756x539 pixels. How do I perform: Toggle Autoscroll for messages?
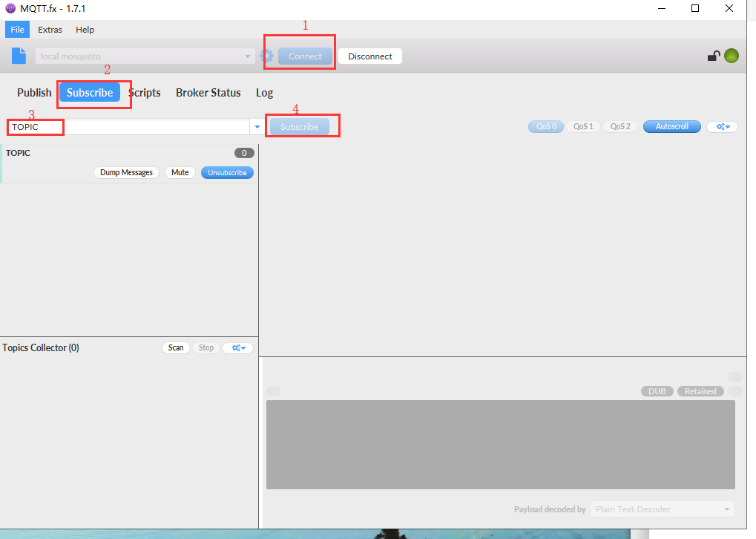pos(671,127)
